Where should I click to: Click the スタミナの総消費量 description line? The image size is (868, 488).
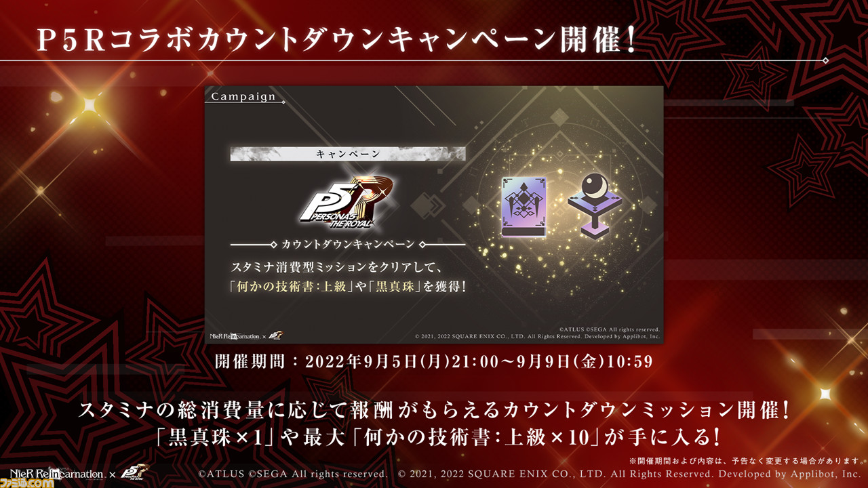pyautogui.click(x=434, y=410)
